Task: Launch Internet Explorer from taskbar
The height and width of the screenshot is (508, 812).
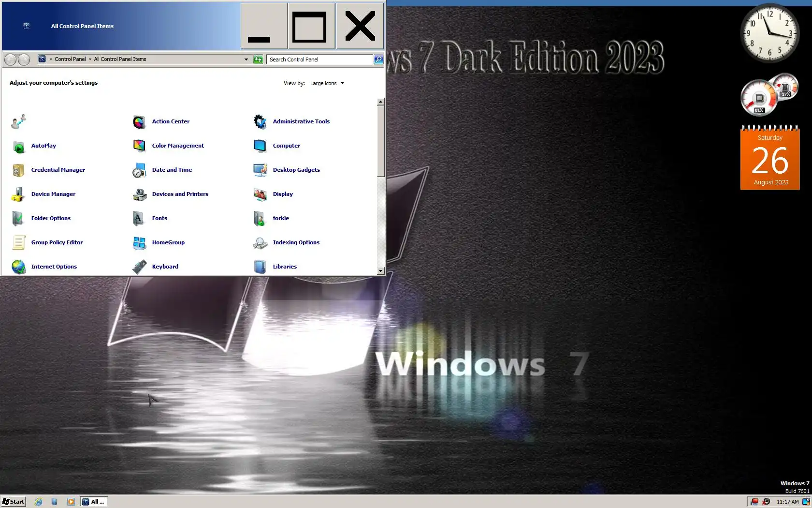Action: 38,502
